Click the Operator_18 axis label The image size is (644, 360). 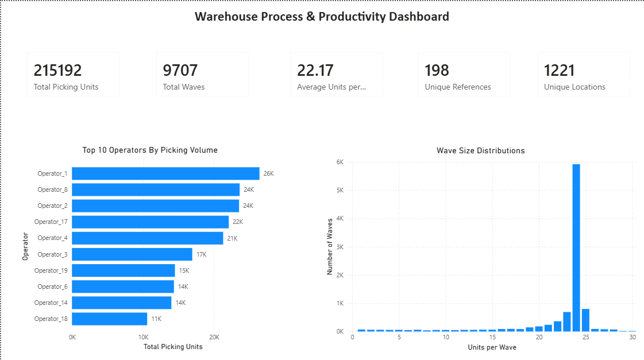51,319
